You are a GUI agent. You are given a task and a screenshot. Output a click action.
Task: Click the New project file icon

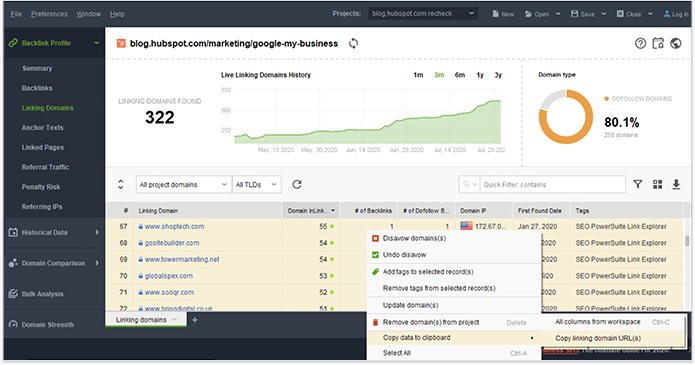[495, 14]
